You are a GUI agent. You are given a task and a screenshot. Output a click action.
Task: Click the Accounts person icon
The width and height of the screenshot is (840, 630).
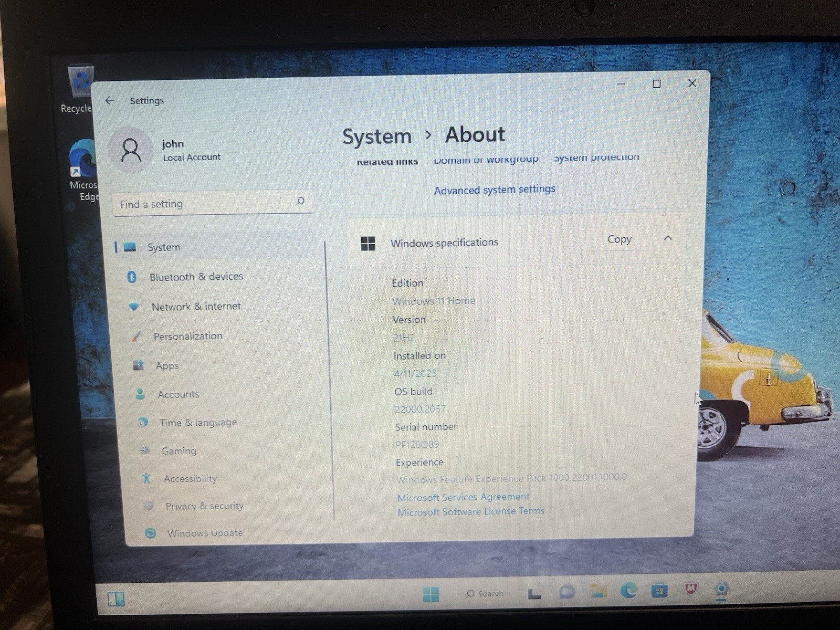[x=140, y=394]
